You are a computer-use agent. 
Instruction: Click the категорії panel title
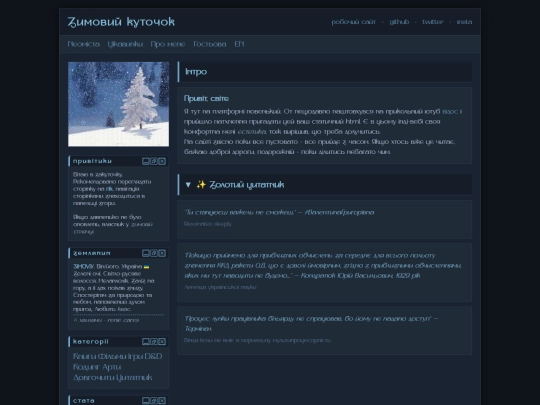click(x=91, y=342)
